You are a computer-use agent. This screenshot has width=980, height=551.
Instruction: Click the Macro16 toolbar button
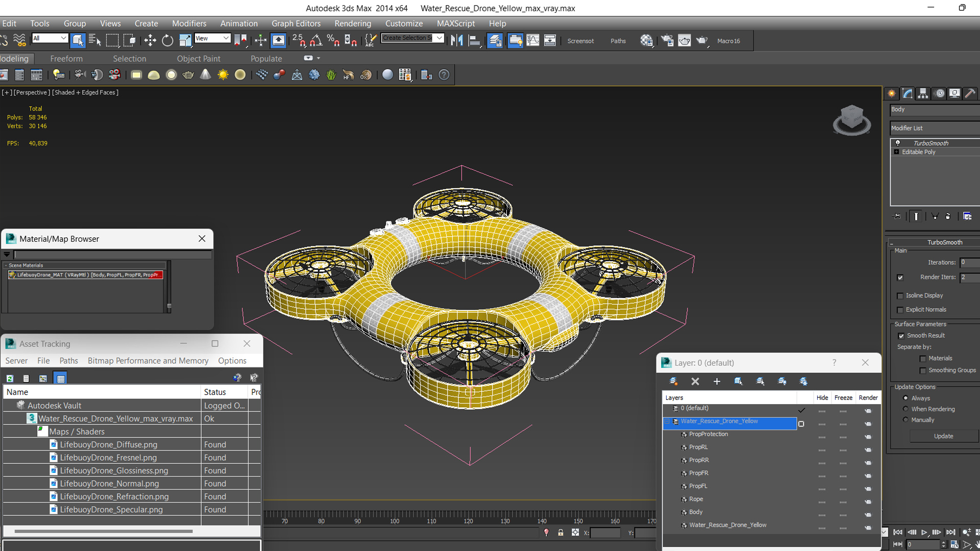[728, 41]
